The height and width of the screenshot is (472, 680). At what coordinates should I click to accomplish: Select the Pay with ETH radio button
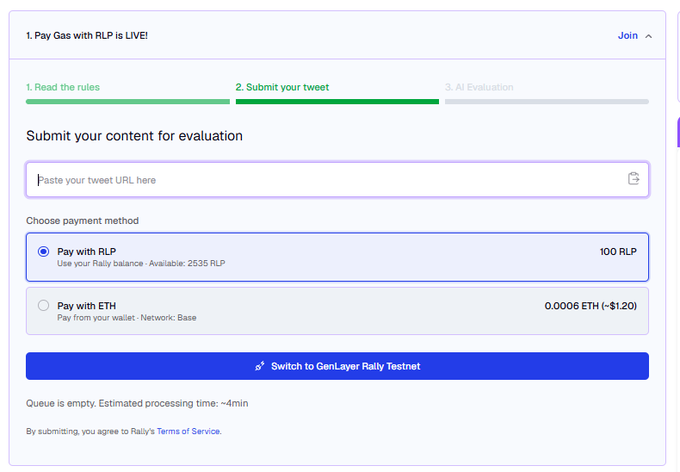click(43, 305)
